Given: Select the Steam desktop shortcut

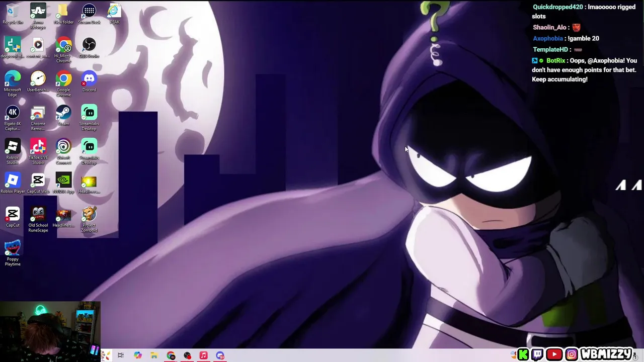Looking at the screenshot, I should click(x=63, y=116).
